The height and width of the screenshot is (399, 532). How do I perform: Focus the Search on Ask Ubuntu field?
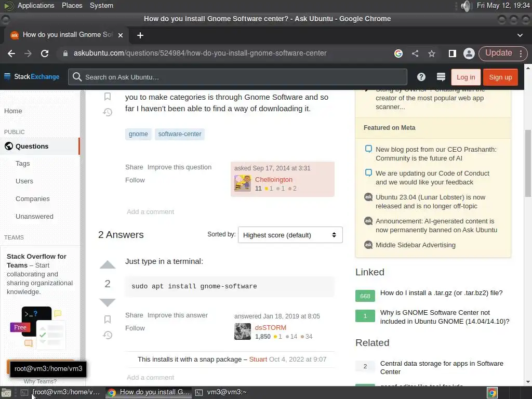237,77
